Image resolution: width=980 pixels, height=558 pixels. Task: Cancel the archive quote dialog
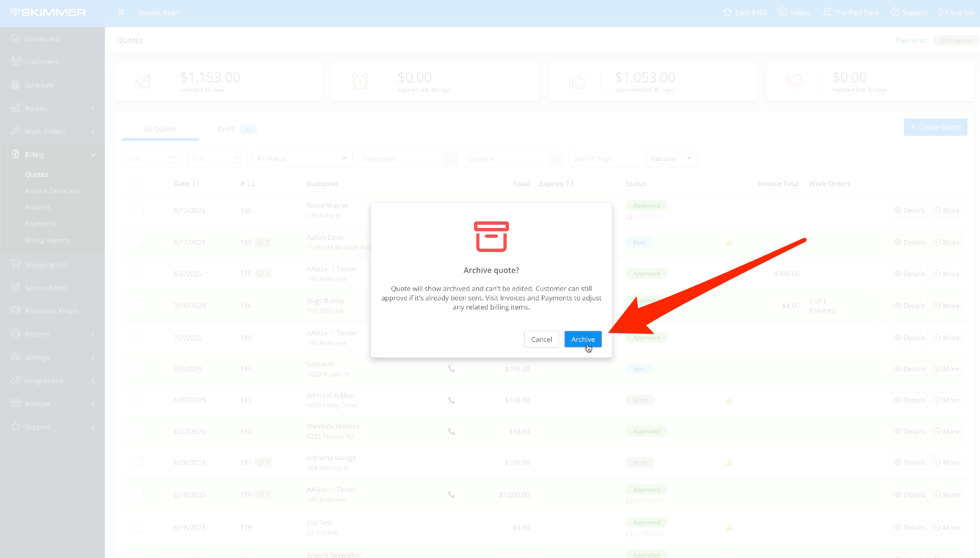(541, 339)
